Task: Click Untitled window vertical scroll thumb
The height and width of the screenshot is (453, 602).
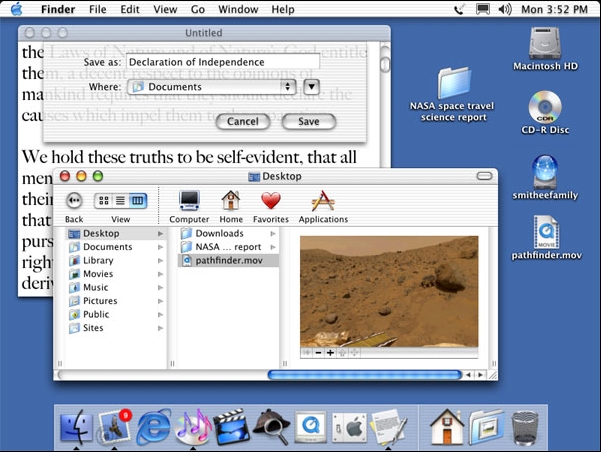Action: pos(385,64)
